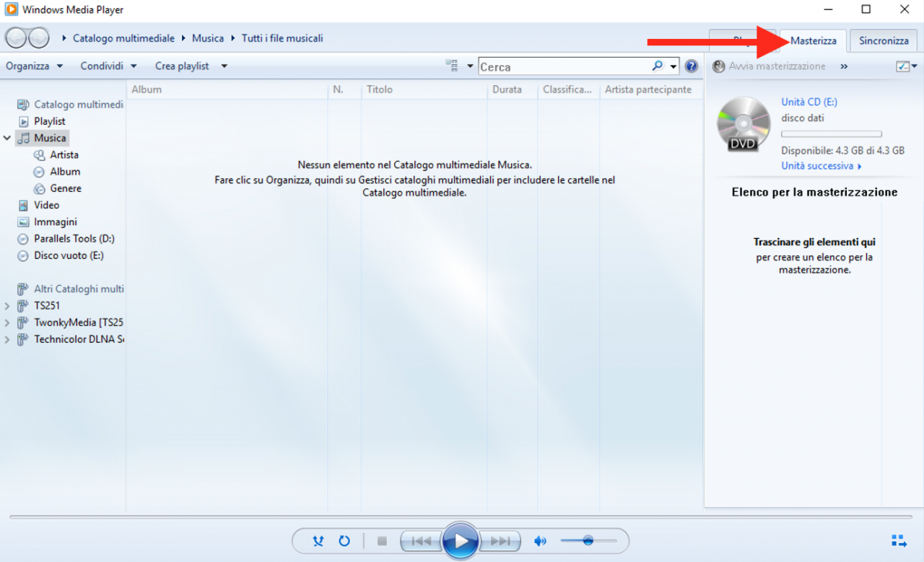The image size is (924, 562).
Task: Select Immagini library
Action: click(x=47, y=222)
